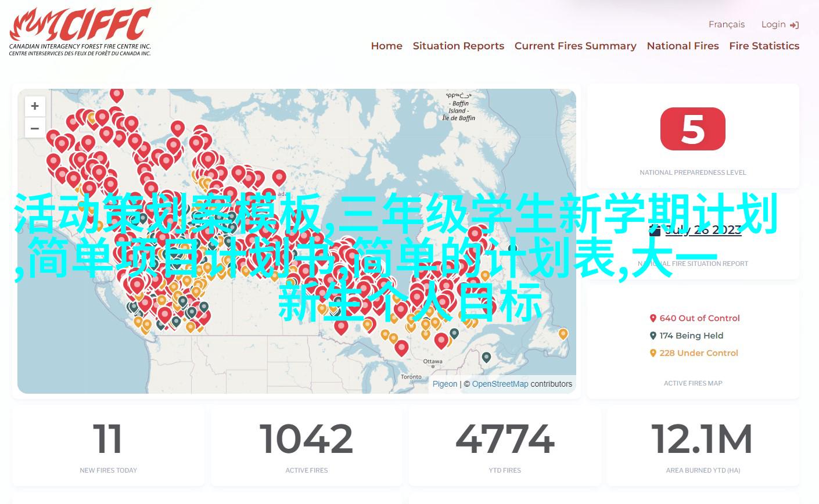Zoom in on the fire map
The image size is (819, 504).
pos(35,106)
